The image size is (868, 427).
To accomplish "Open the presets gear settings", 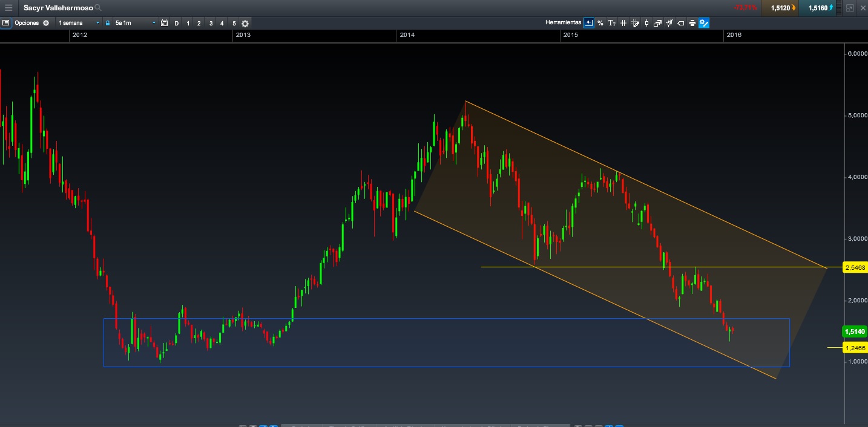I will tap(245, 23).
